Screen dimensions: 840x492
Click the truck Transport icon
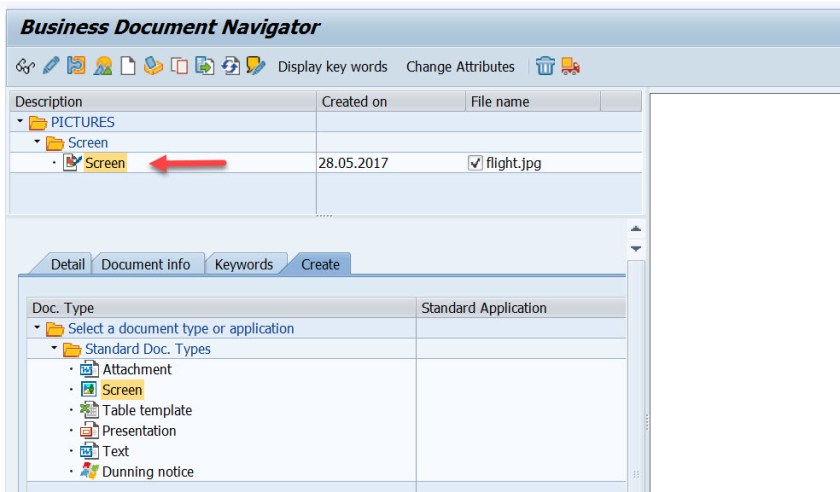(x=571, y=67)
